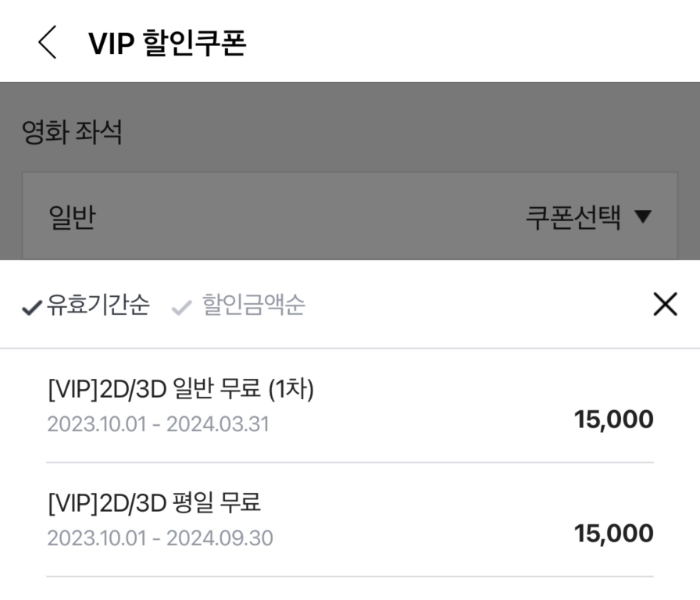This screenshot has width=700, height=600.
Task: Tap the dimmed area beside 영화 좌석
Action: (x=430, y=132)
